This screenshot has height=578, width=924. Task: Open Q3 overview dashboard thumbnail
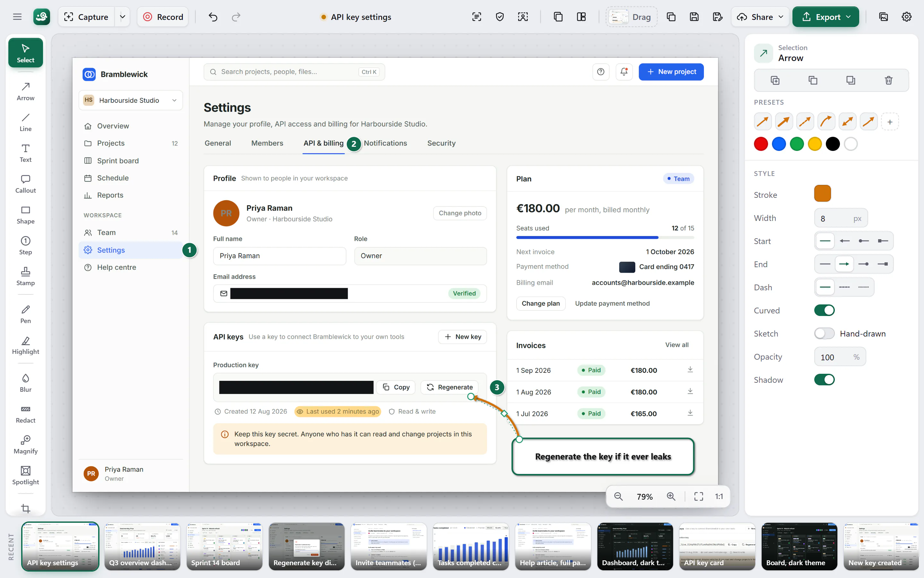coord(142,546)
